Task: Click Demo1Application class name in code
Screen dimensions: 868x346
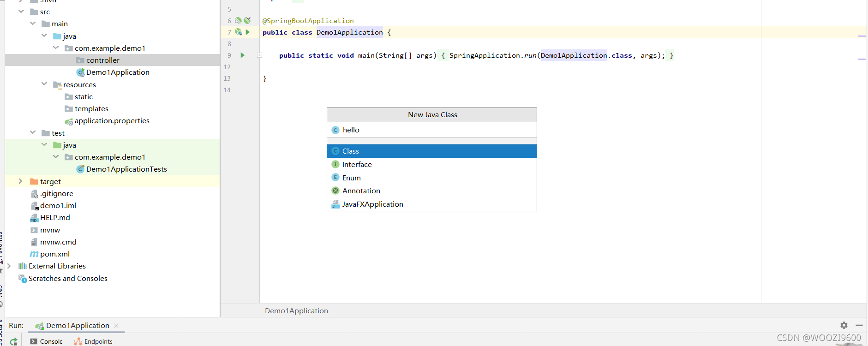Action: point(349,32)
